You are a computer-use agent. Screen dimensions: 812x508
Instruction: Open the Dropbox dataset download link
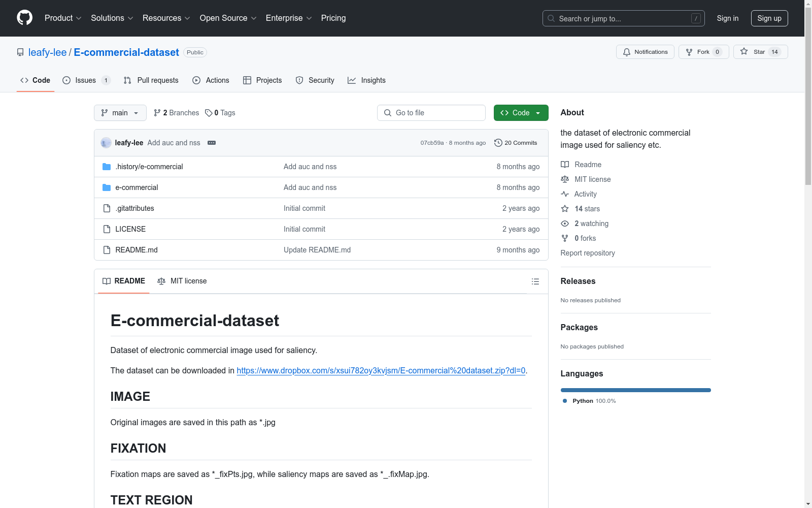[x=381, y=370]
